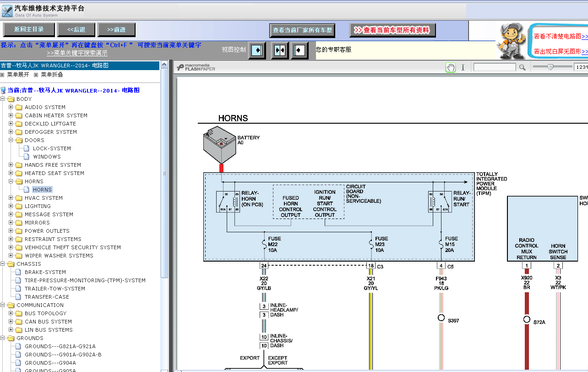Open the LOCK-SYSTEM document item
Image resolution: width=588 pixels, height=372 pixels.
(52, 148)
